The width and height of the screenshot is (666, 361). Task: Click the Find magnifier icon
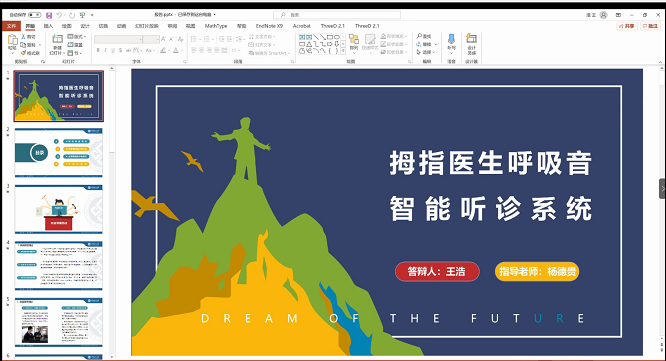pos(419,37)
